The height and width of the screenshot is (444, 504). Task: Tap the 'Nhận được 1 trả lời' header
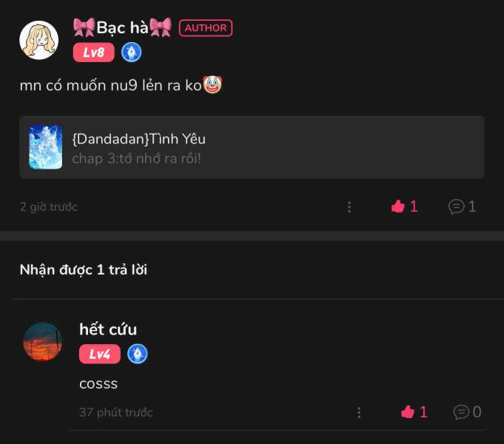pyautogui.click(x=83, y=270)
